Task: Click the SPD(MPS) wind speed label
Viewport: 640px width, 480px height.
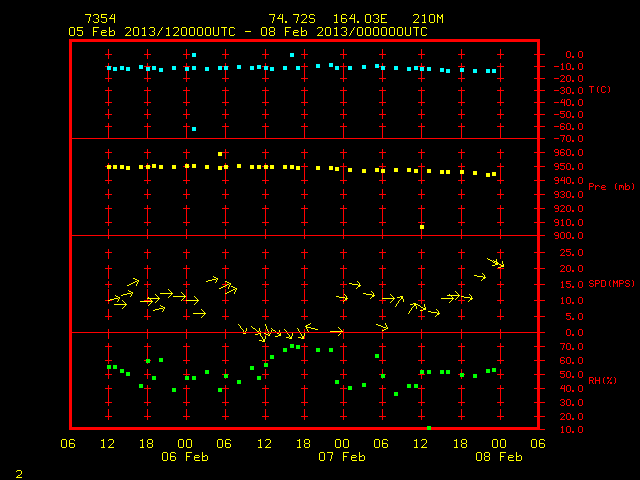Action: click(x=611, y=284)
